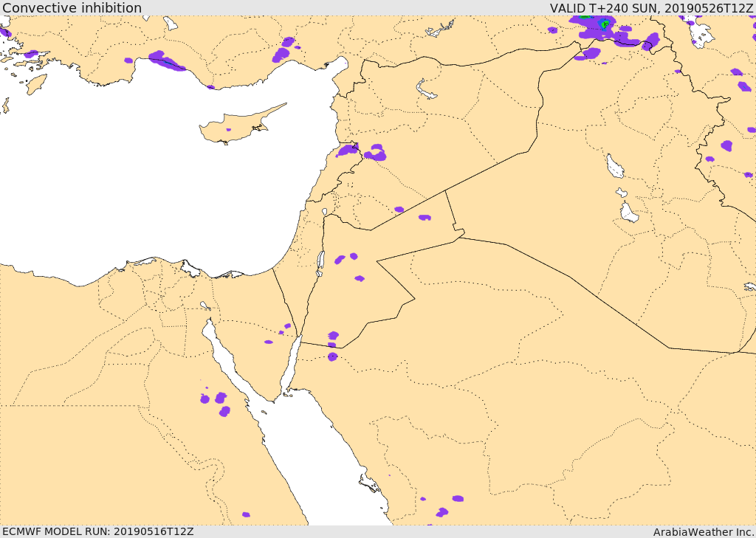
Task: Click the 'Convective inhibition' title text
Action: coord(72,7)
